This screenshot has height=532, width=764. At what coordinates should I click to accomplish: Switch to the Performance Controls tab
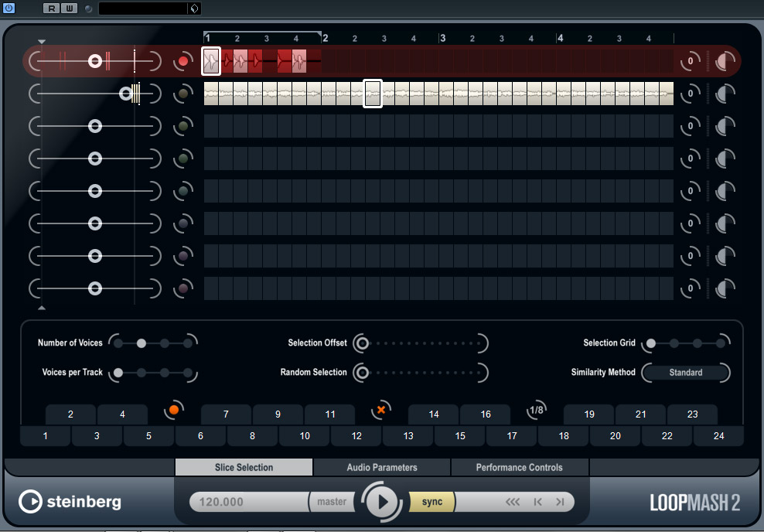click(520, 467)
